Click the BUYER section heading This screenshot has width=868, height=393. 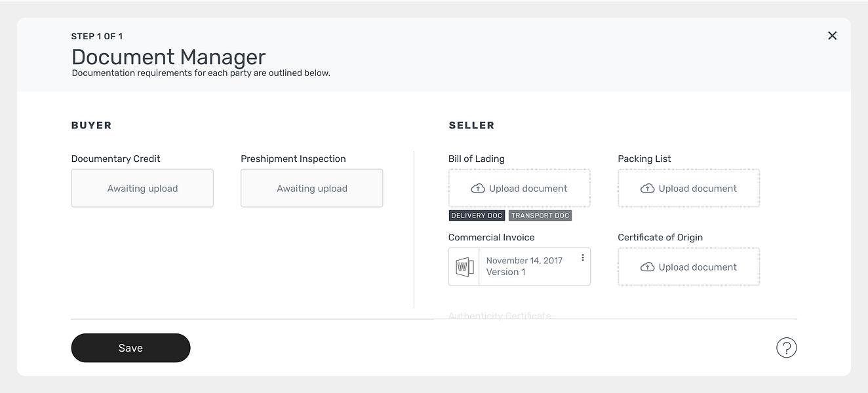[91, 125]
